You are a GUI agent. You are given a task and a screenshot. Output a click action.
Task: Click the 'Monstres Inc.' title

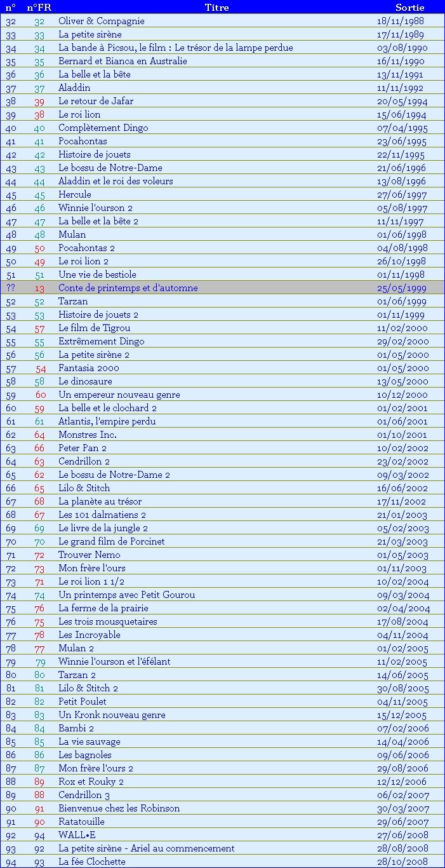pos(88,435)
